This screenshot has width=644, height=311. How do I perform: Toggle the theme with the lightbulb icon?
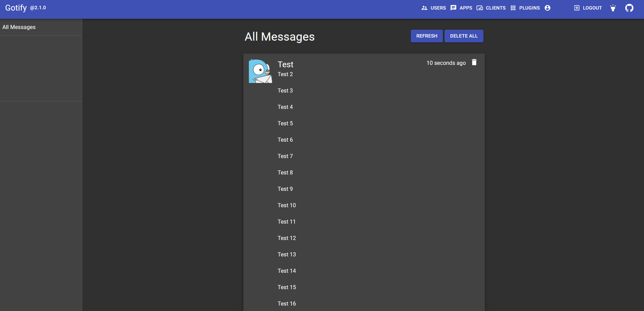[x=613, y=8]
